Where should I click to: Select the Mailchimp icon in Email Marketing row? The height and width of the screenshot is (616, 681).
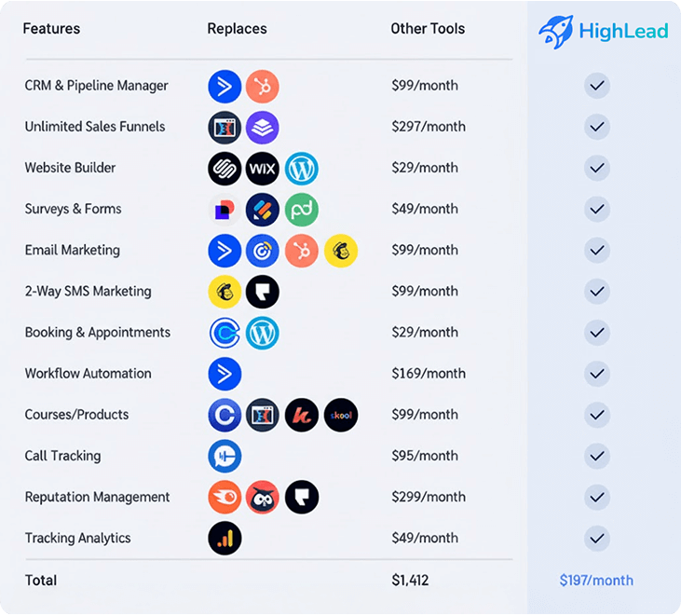click(x=341, y=251)
